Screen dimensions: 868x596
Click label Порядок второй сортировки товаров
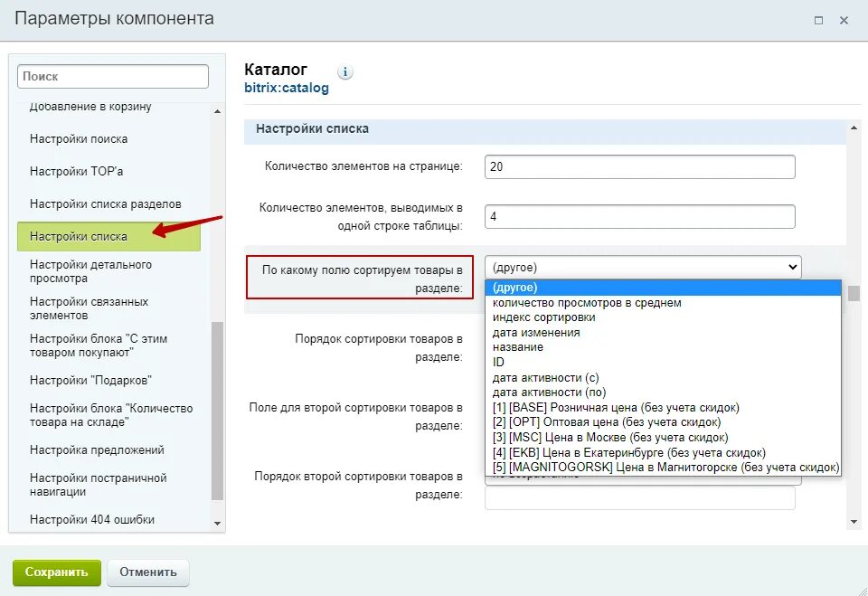click(x=359, y=486)
